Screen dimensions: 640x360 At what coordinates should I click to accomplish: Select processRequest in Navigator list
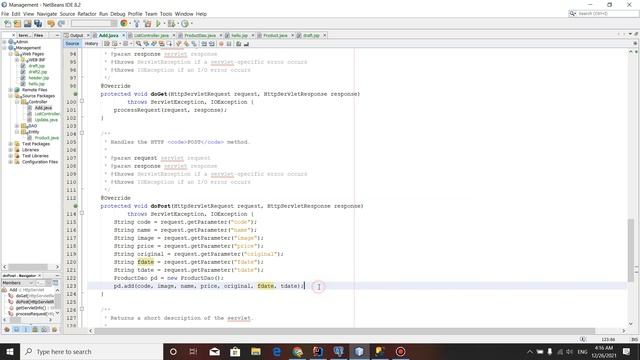pyautogui.click(x=36, y=313)
